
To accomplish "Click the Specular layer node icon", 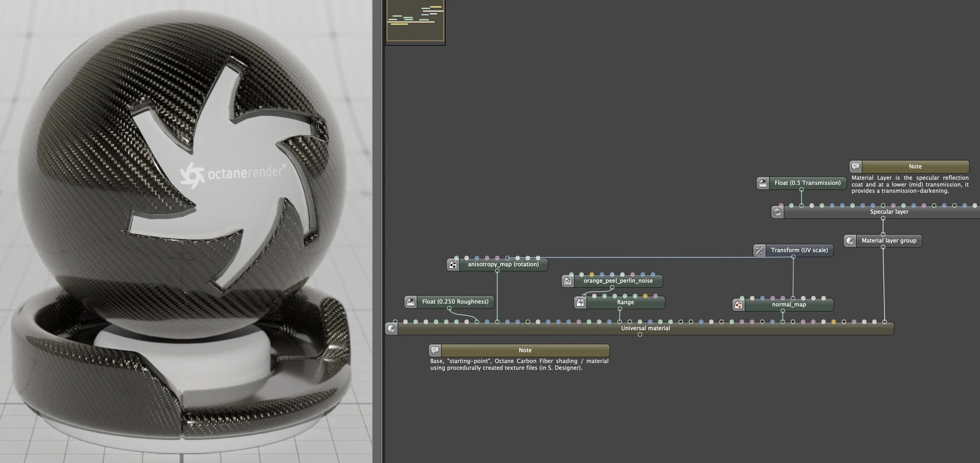I will 777,212.
